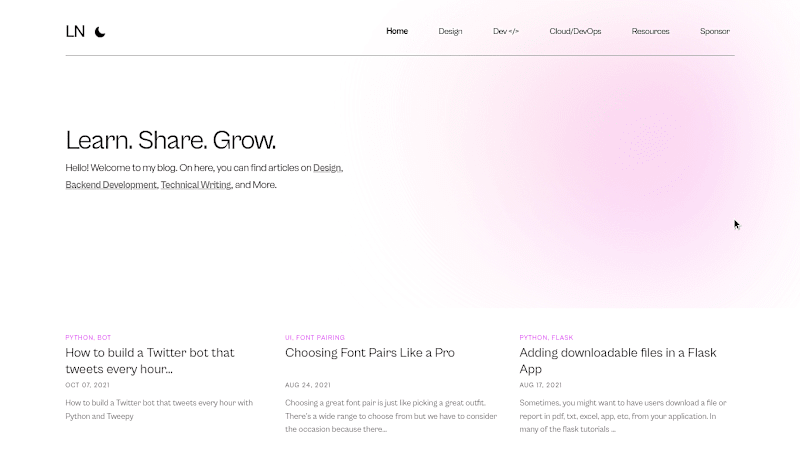
Task: Click the Flask article excerpt text
Action: (x=623, y=416)
